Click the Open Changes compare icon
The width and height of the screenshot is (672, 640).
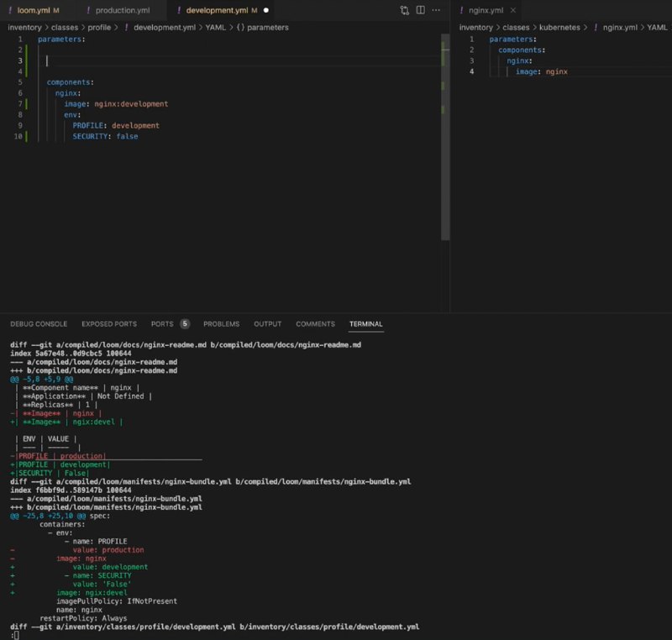(x=404, y=10)
